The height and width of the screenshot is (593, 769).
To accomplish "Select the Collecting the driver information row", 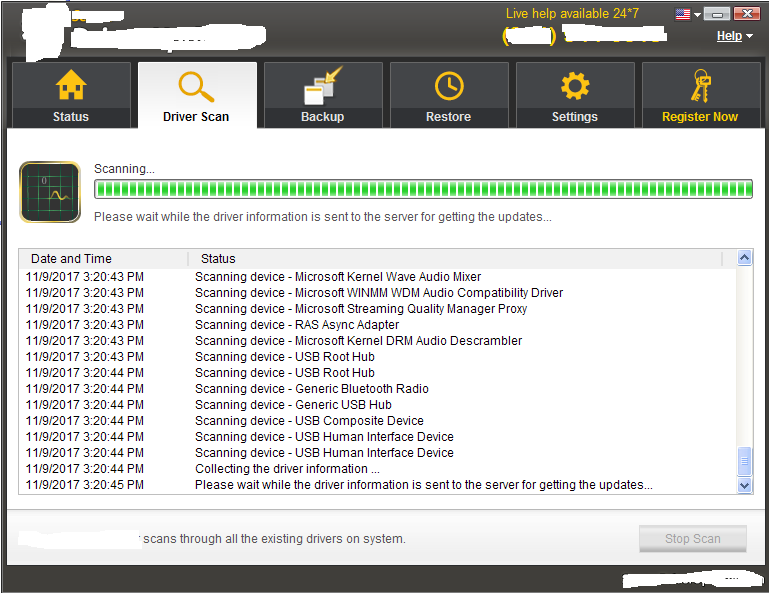I will tap(378, 468).
